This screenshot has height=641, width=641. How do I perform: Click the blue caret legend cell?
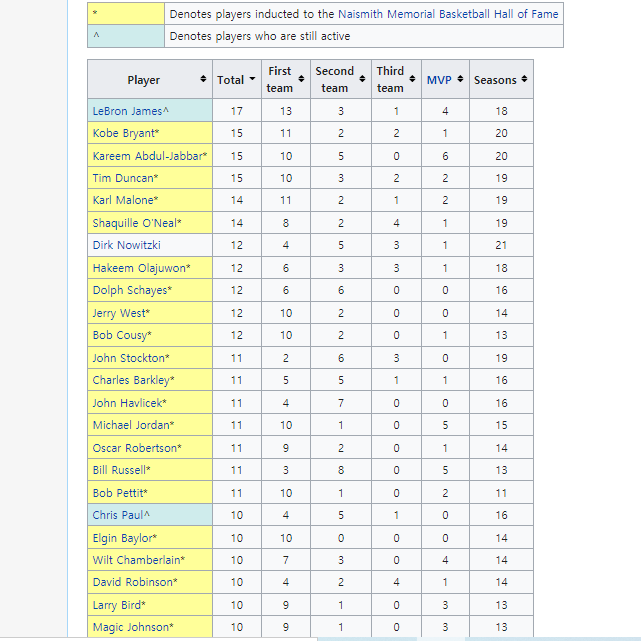[x=126, y=36]
